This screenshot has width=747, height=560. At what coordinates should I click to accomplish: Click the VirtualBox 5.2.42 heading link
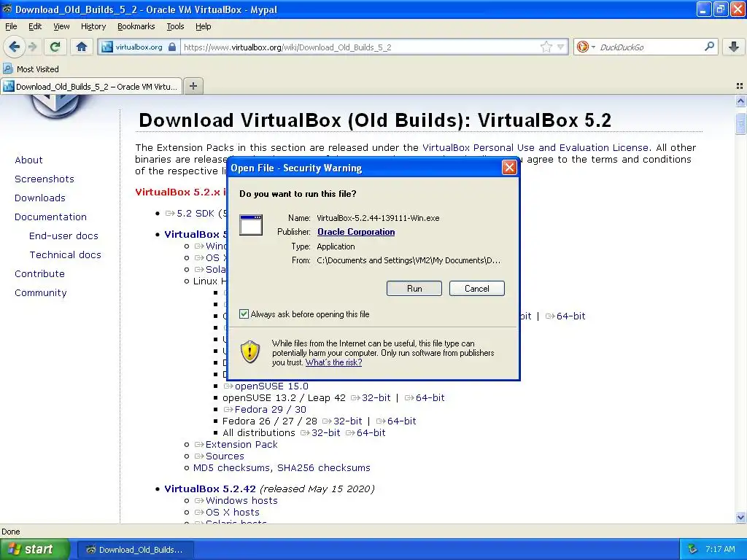pos(210,489)
